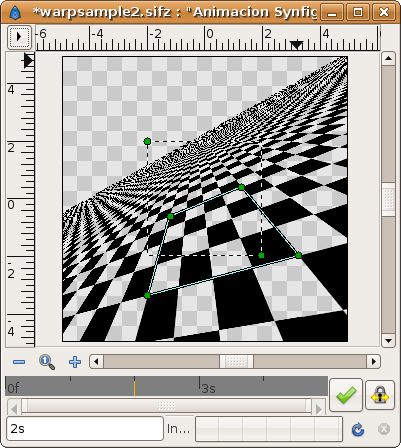Click the current time field showing 2s
401x448 pixels.
point(85,429)
